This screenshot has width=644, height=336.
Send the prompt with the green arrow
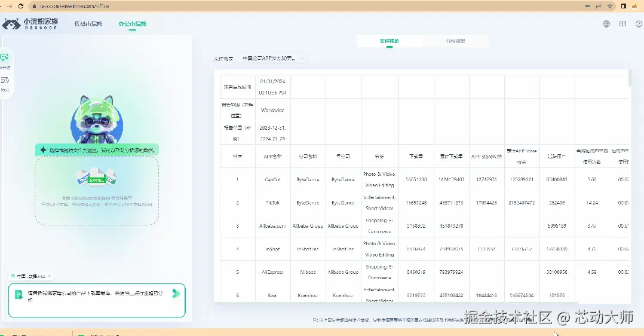point(176,293)
